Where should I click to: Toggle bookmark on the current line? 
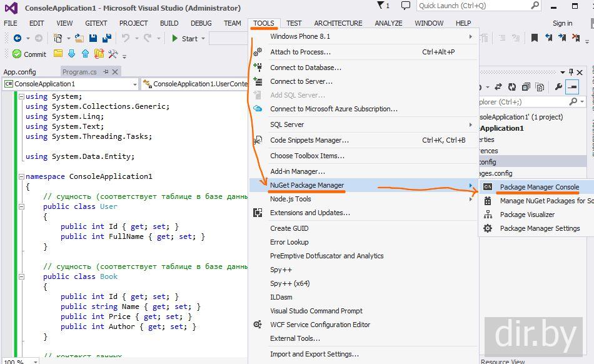click(535, 38)
